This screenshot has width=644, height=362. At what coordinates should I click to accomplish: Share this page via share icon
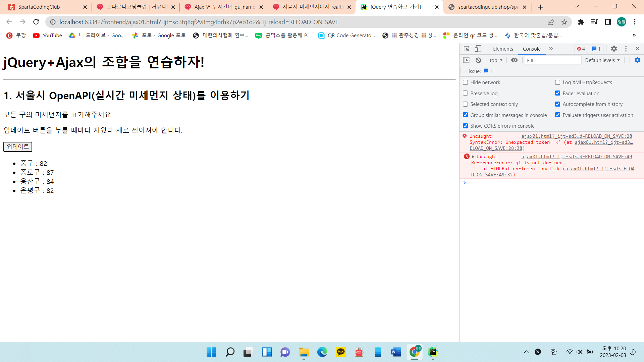tap(551, 22)
